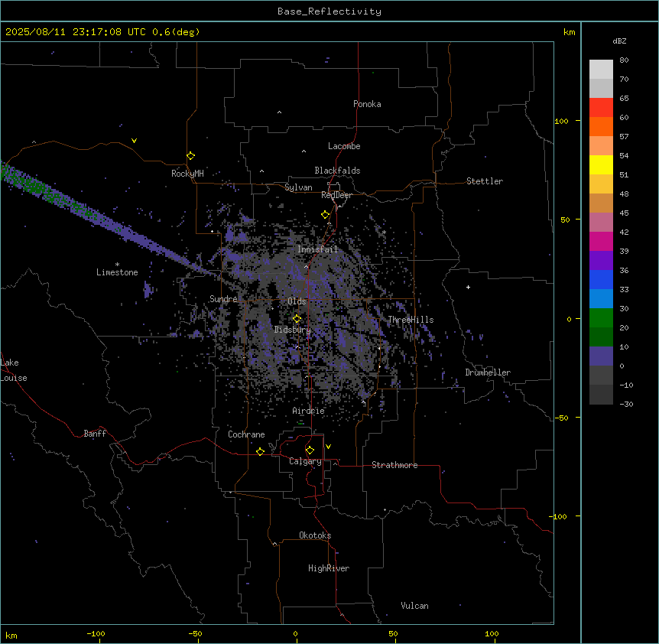Click the white plus marker north of Drumheller
This screenshot has height=644, width=659.
pos(468,287)
